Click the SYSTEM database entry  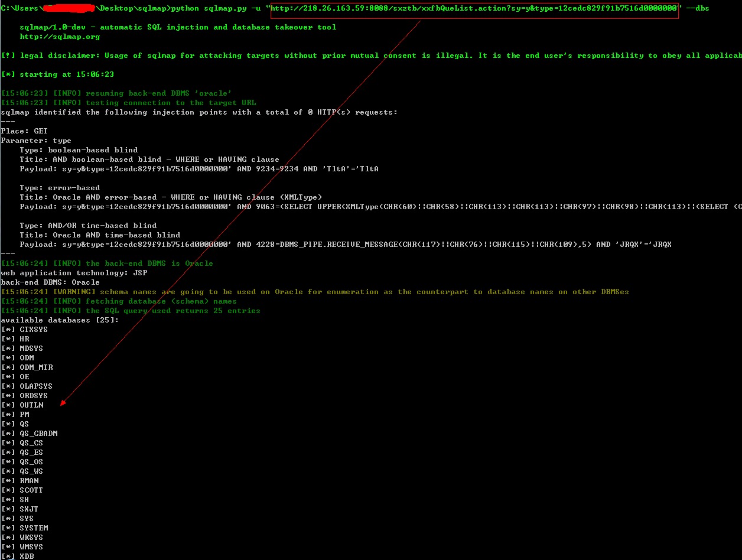pyautogui.click(x=24, y=528)
